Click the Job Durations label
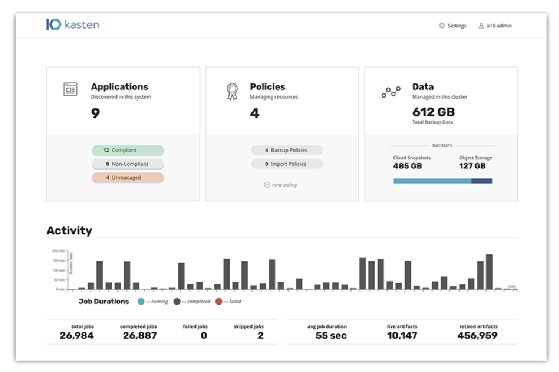The height and width of the screenshot is (372, 559). click(x=104, y=301)
